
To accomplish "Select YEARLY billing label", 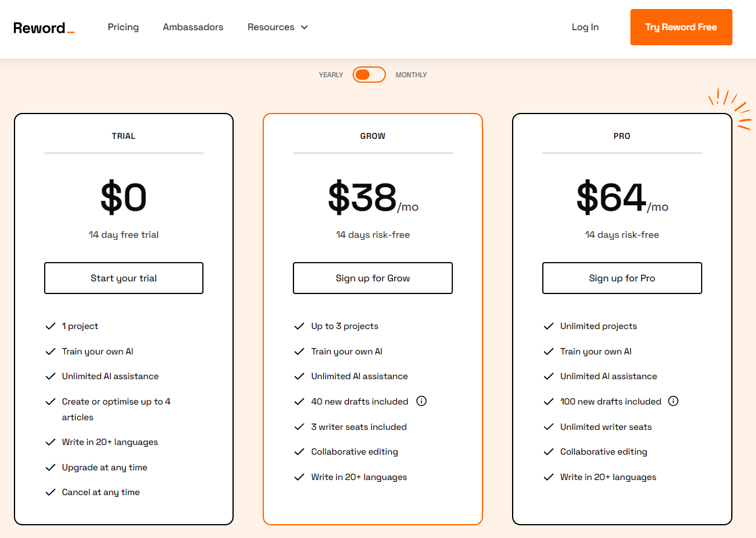I will click(x=331, y=75).
